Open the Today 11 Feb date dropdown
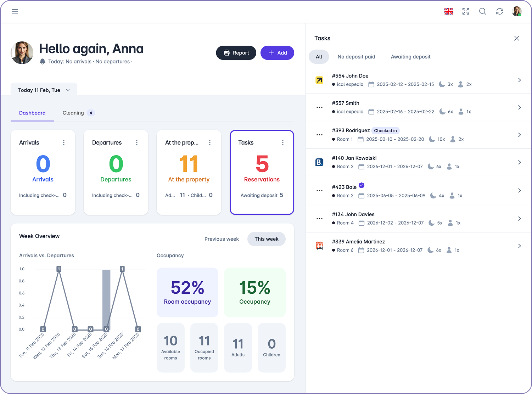Image resolution: width=532 pixels, height=394 pixels. pos(44,90)
